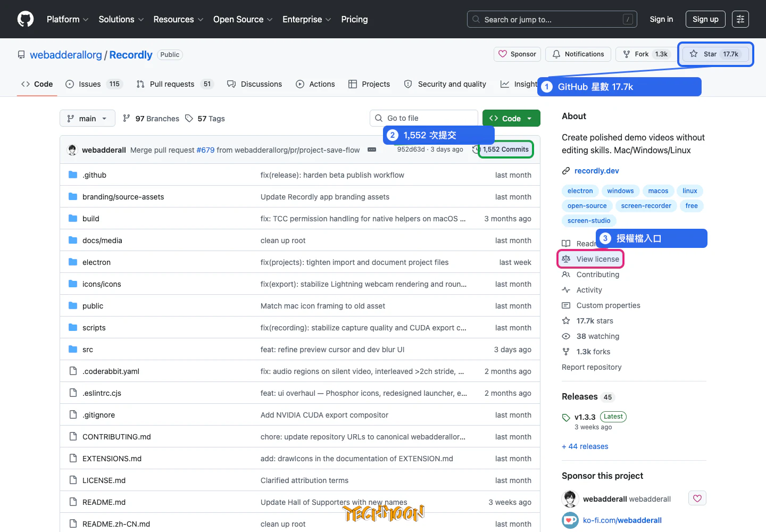The image size is (766, 532).
Task: Open the 57 Tags link
Action: pyautogui.click(x=205, y=119)
